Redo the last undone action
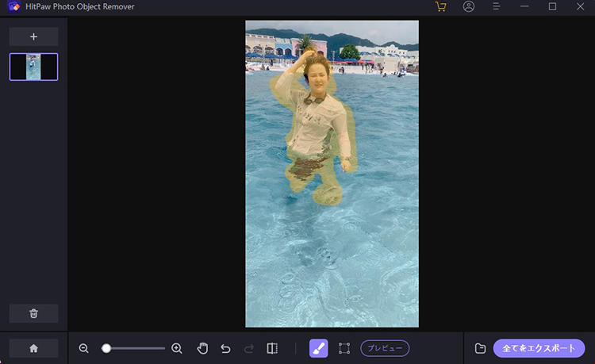Image resolution: width=595 pixels, height=364 pixels. pos(248,348)
